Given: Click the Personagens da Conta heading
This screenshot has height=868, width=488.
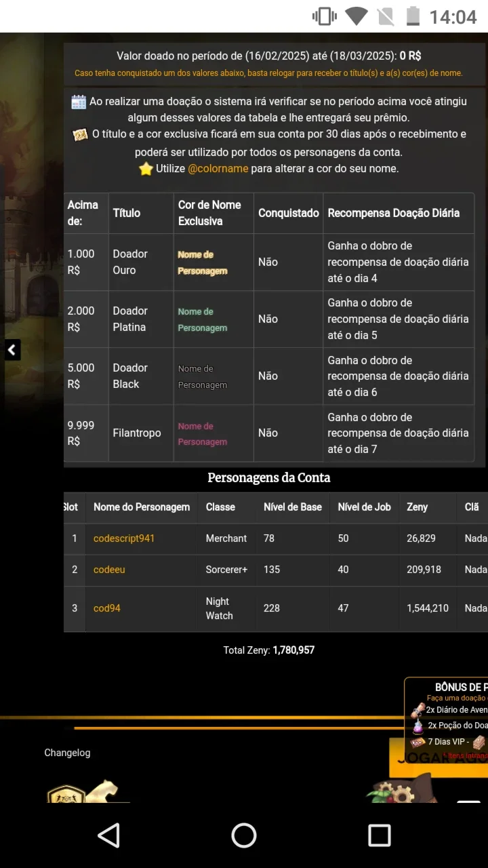Looking at the screenshot, I should click(269, 477).
